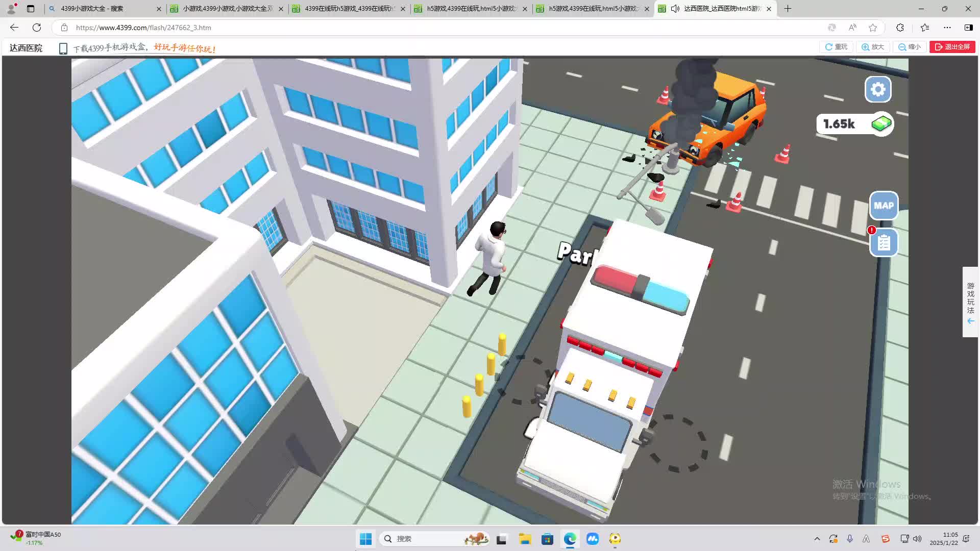980x551 pixels.
Task: Open the Windows Start menu
Action: point(365,539)
